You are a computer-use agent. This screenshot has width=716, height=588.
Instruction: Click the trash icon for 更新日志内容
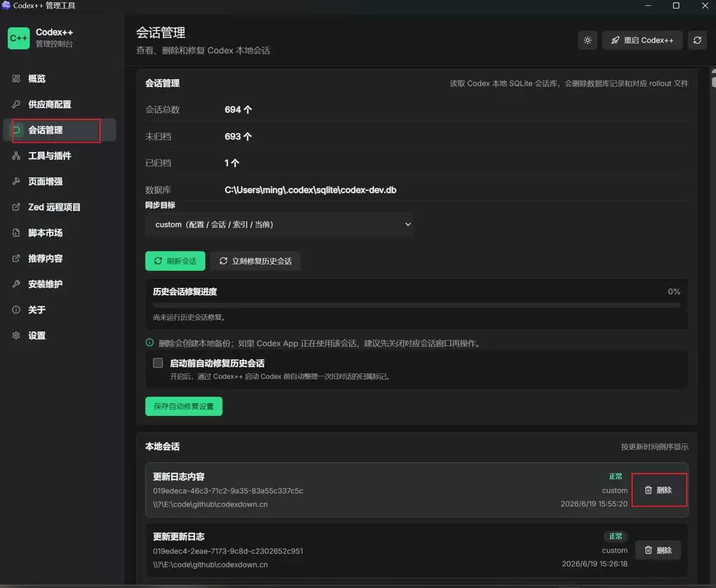tap(649, 490)
